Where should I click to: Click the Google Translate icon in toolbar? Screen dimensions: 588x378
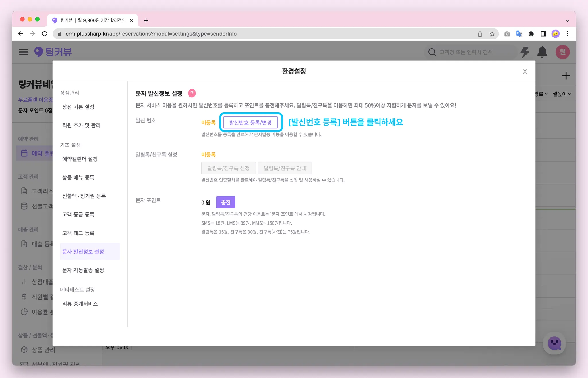point(519,34)
